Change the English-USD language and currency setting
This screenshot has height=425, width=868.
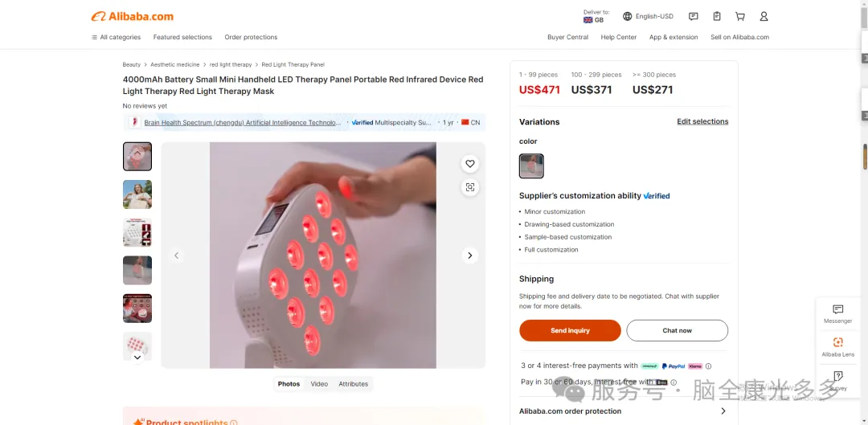pyautogui.click(x=648, y=17)
